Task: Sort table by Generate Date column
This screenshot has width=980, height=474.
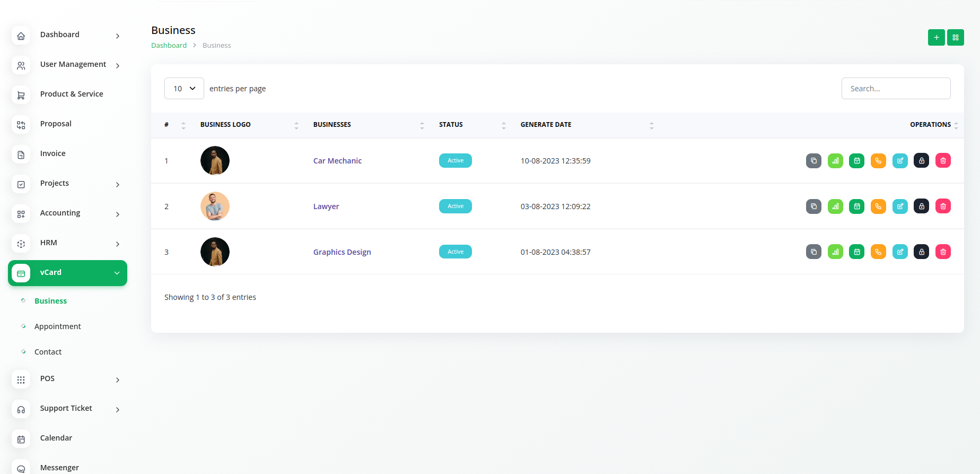Action: click(x=546, y=125)
